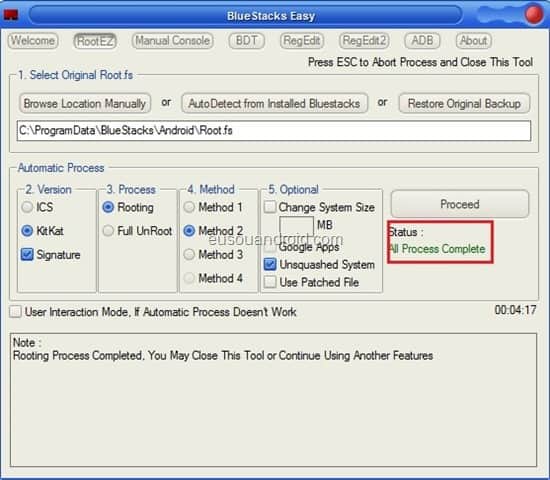This screenshot has height=480, width=550.
Task: Select the KitKat version radio button
Action: click(27, 231)
